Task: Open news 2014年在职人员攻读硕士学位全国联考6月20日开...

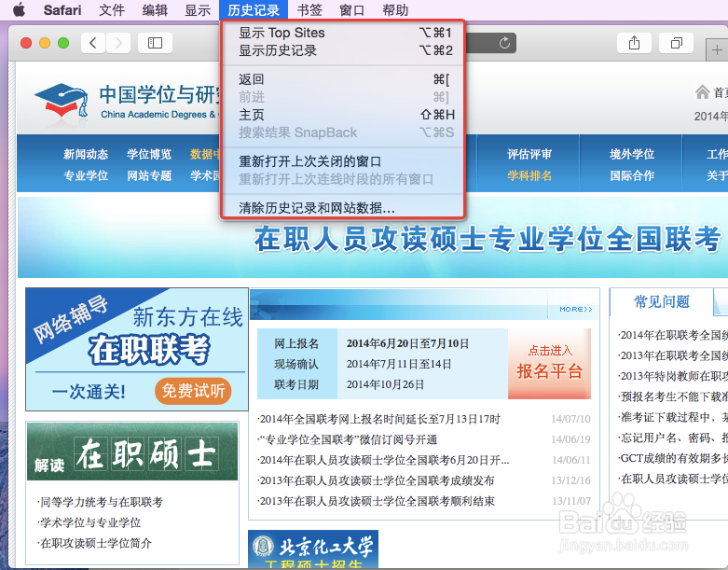Action: 383,460
